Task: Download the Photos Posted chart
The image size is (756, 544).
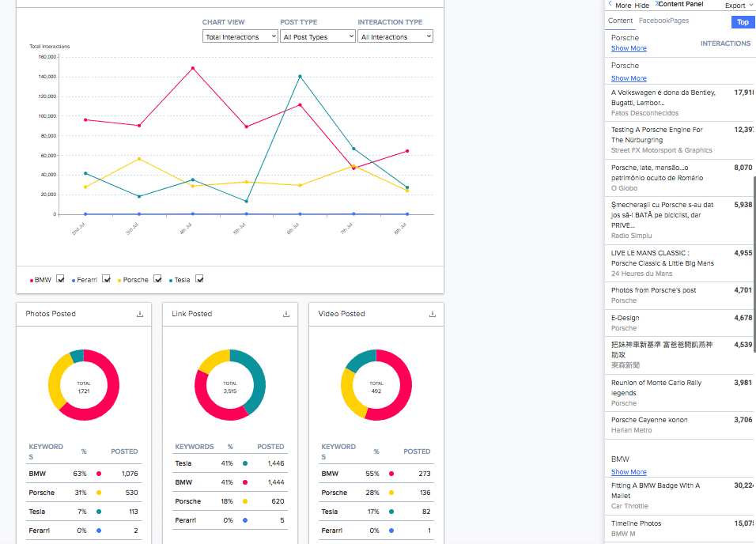Action: pyautogui.click(x=139, y=314)
